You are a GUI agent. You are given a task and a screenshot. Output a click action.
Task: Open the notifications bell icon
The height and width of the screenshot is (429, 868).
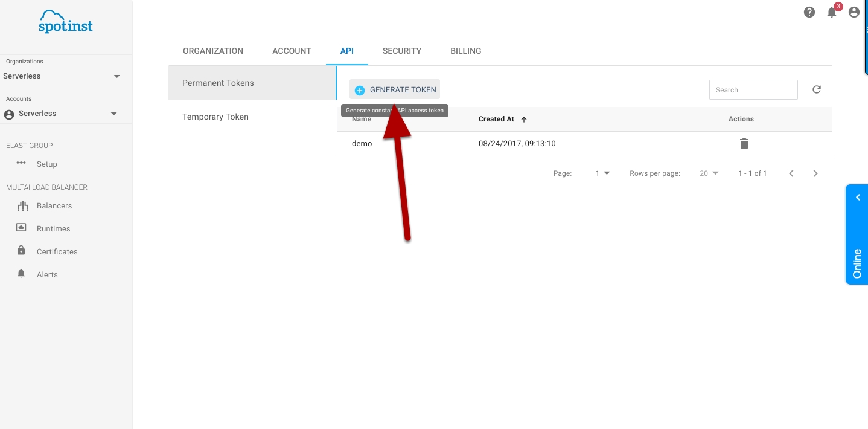[x=832, y=12]
